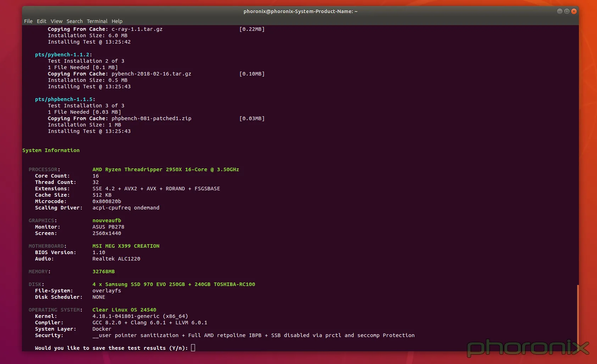Click the System Information heading
This screenshot has width=597, height=364.
pos(51,150)
